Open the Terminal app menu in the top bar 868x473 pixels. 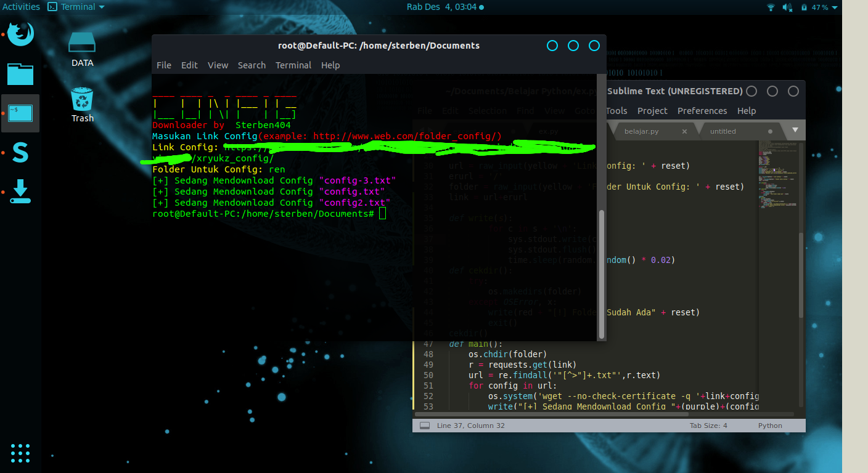tap(76, 7)
